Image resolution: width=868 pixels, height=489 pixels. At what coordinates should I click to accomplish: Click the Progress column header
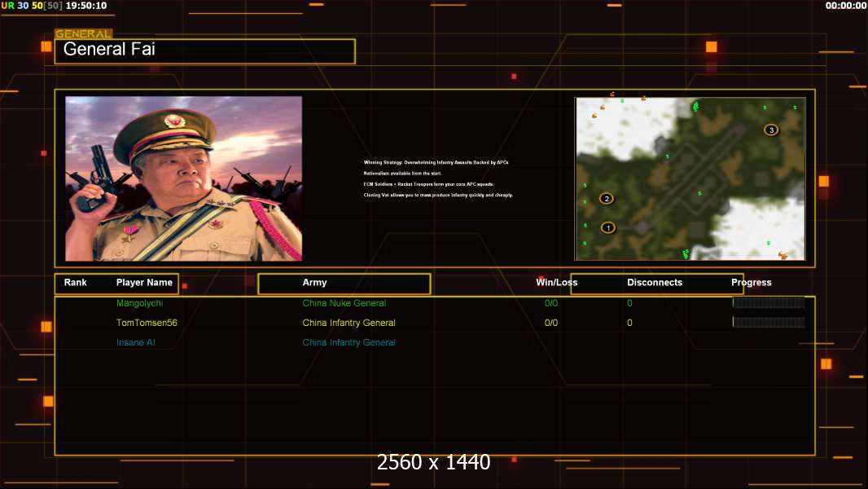[751, 283]
